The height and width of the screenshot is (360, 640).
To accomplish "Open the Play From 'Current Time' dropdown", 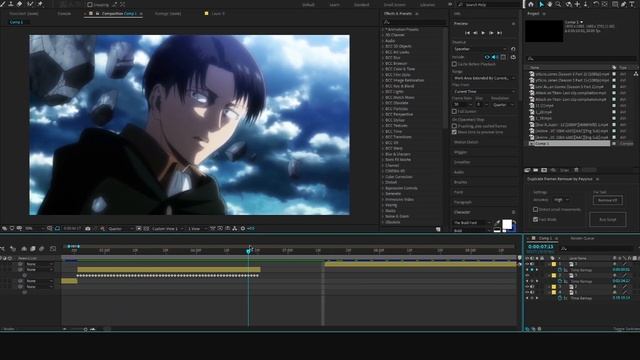I will (484, 91).
